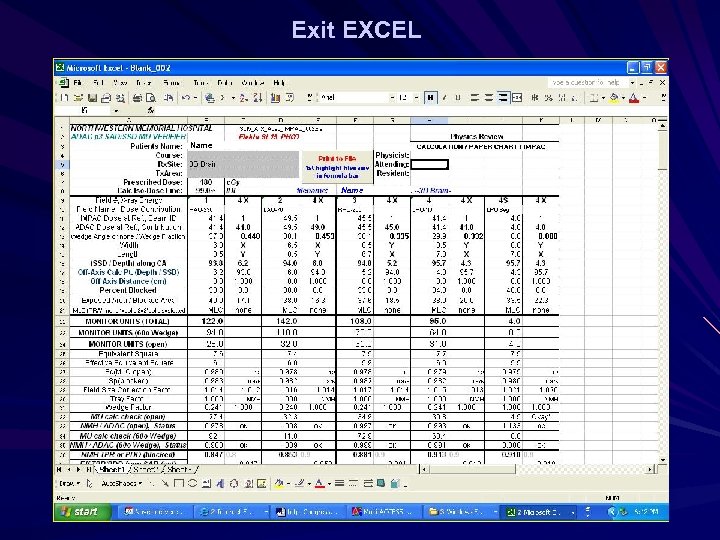Select the outlined Attending cell
Viewport: 720px width, 540px height.
click(x=429, y=164)
